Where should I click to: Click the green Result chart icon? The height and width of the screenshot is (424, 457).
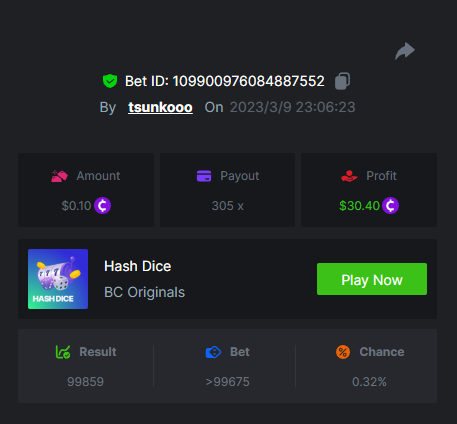[63, 352]
